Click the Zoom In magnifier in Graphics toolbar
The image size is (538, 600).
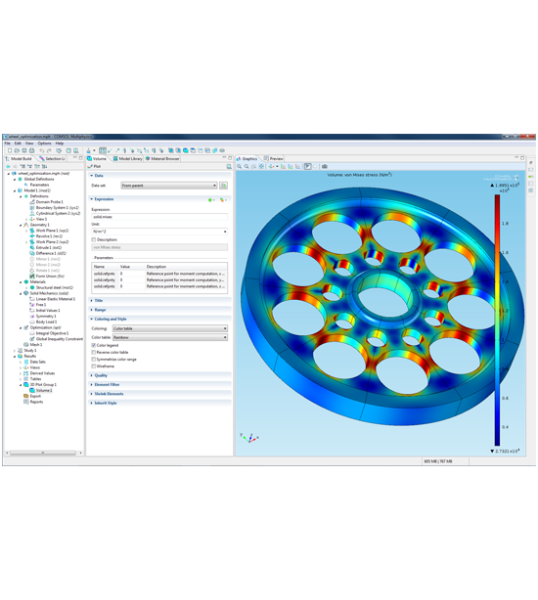[240, 166]
